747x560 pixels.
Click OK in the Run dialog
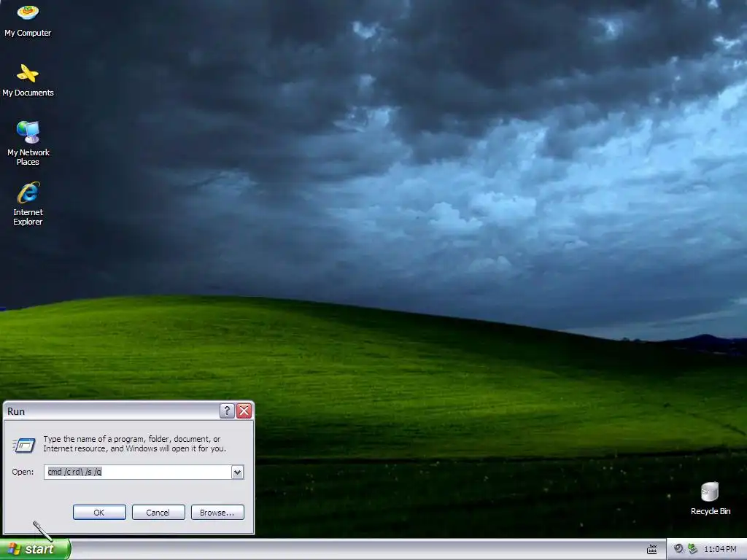tap(99, 513)
